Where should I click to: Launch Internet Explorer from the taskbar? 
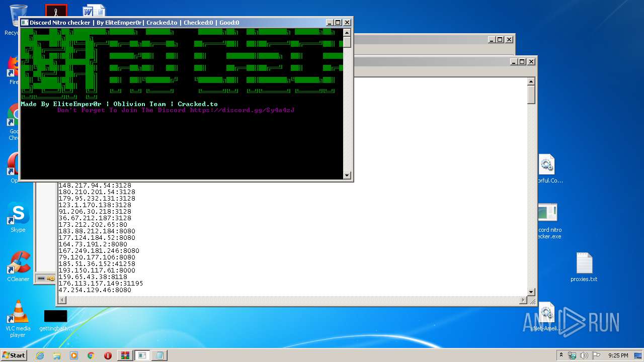(40, 355)
